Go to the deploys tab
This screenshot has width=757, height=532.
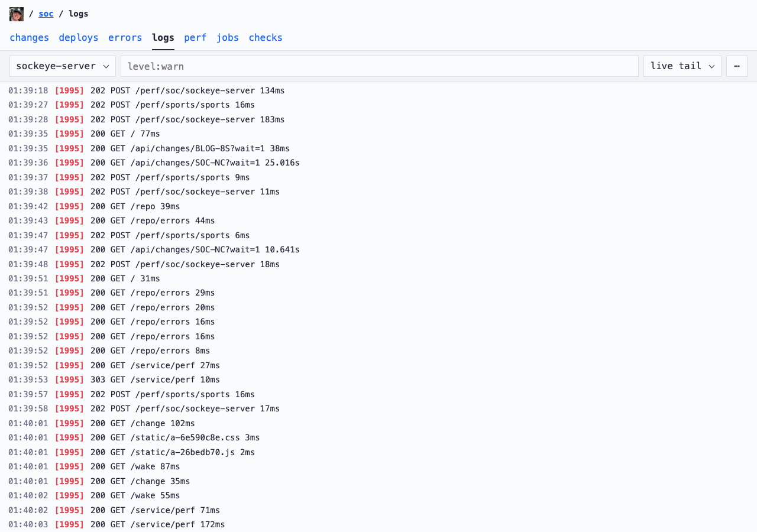[x=79, y=38]
